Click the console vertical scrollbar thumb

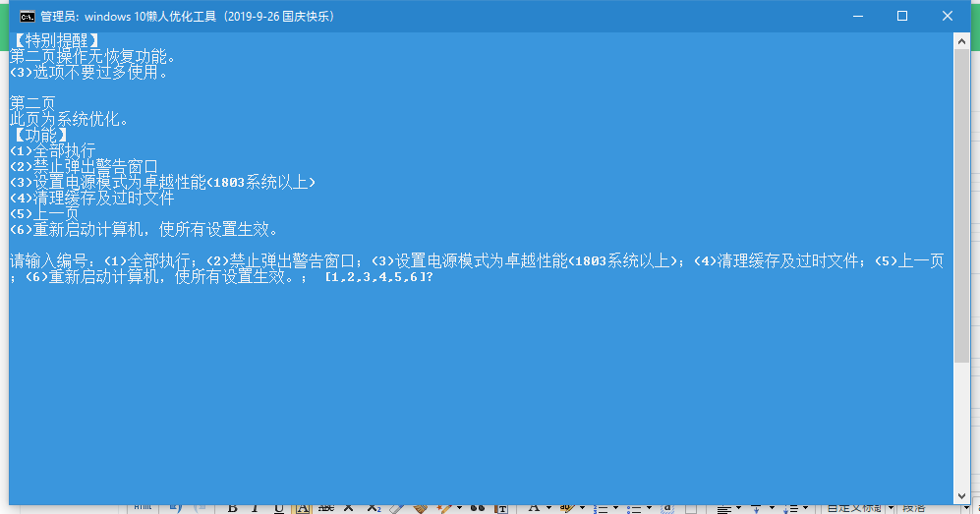tap(961, 197)
